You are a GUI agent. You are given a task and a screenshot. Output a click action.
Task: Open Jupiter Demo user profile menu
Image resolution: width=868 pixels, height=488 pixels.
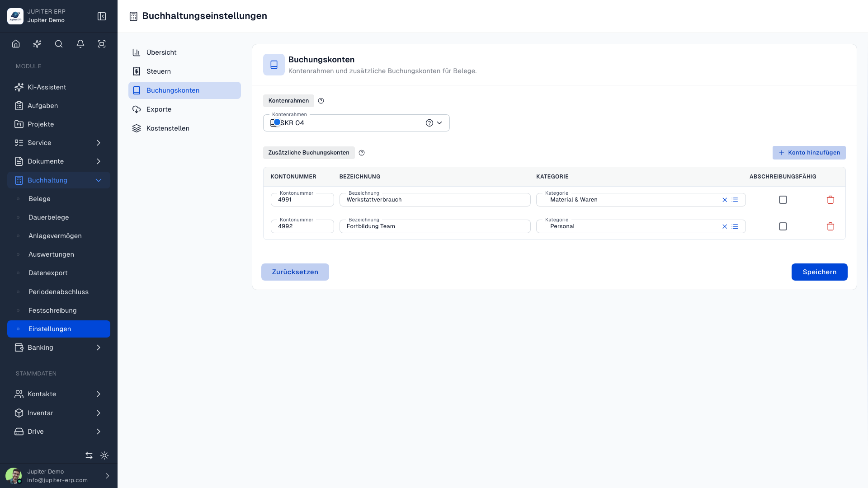pos(59,476)
